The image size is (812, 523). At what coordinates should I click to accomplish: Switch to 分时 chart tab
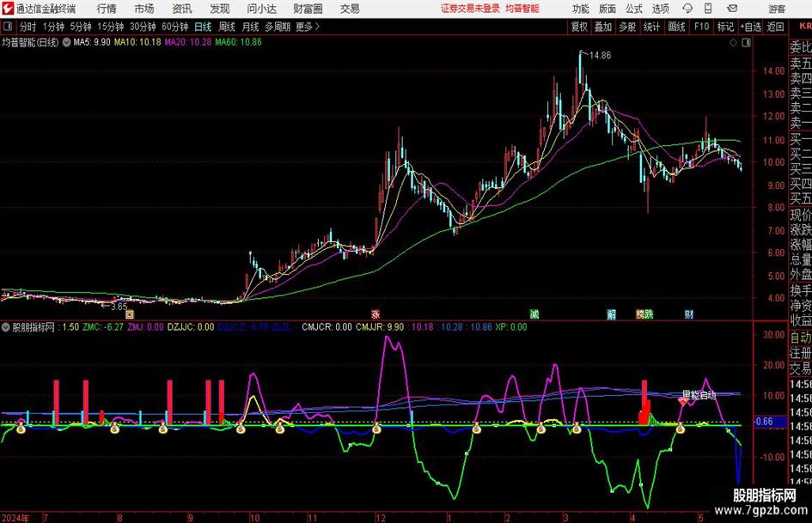(28, 27)
